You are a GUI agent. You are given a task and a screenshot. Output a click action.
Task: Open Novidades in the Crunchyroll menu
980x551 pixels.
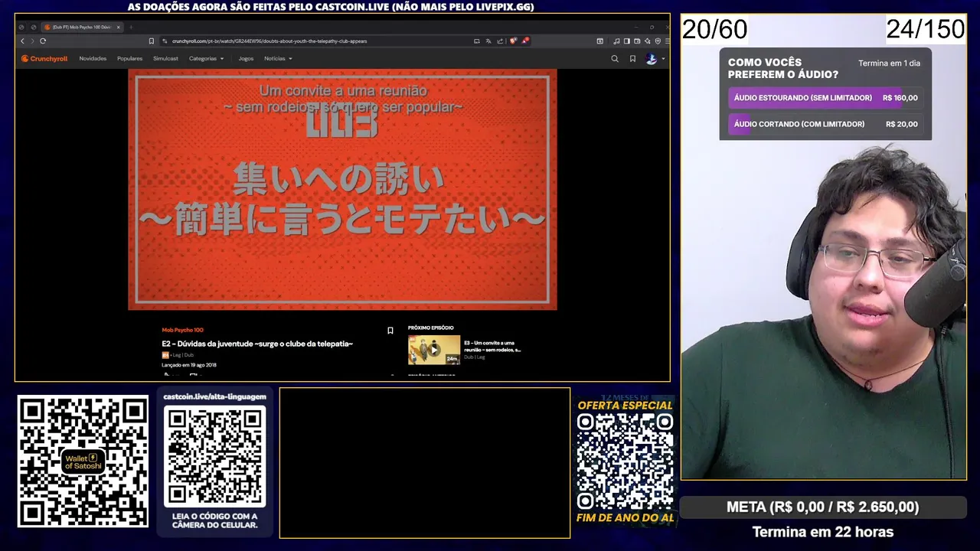coord(93,59)
